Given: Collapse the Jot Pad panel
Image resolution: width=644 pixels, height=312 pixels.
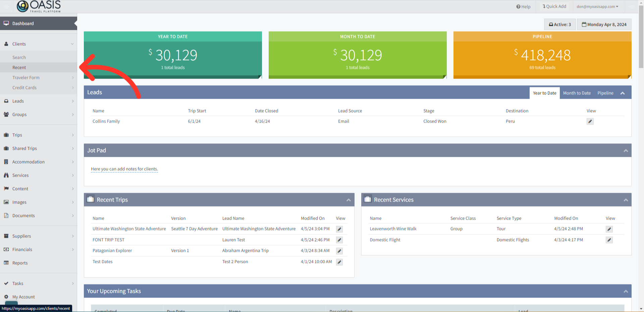Looking at the screenshot, I should tap(626, 151).
